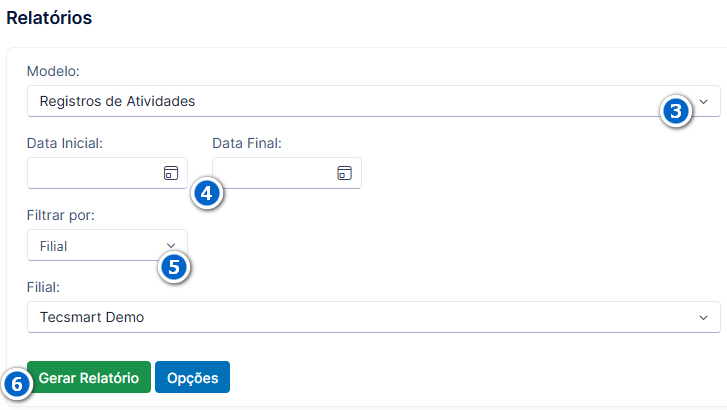This screenshot has width=727, height=410.
Task: Click the numbered step 6 badge
Action: click(17, 384)
